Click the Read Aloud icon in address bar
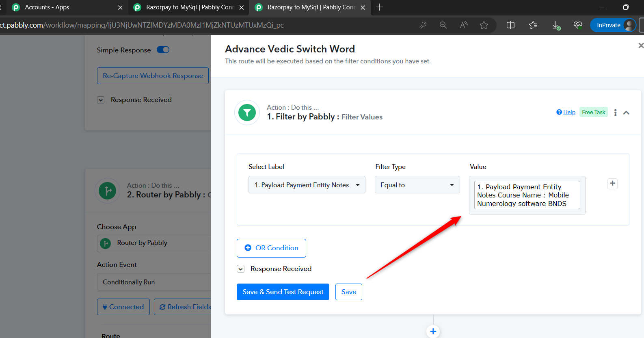This screenshot has width=644, height=338. pyautogui.click(x=463, y=25)
